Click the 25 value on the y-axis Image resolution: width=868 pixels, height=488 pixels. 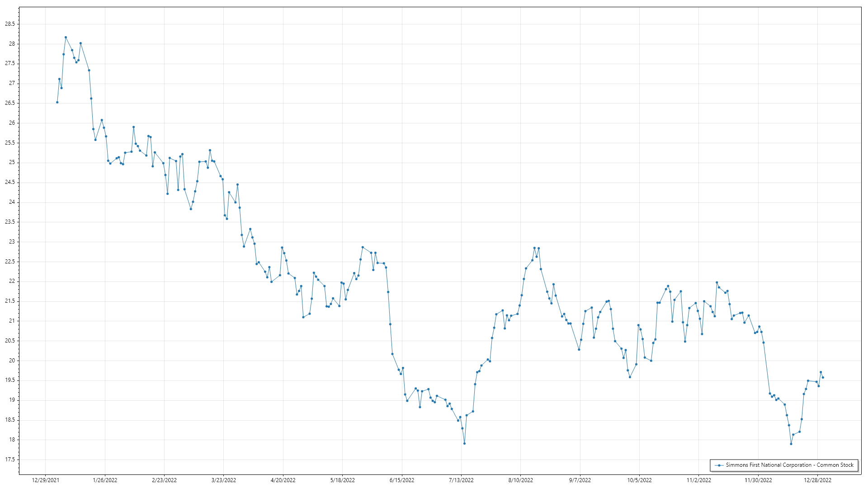pyautogui.click(x=12, y=163)
